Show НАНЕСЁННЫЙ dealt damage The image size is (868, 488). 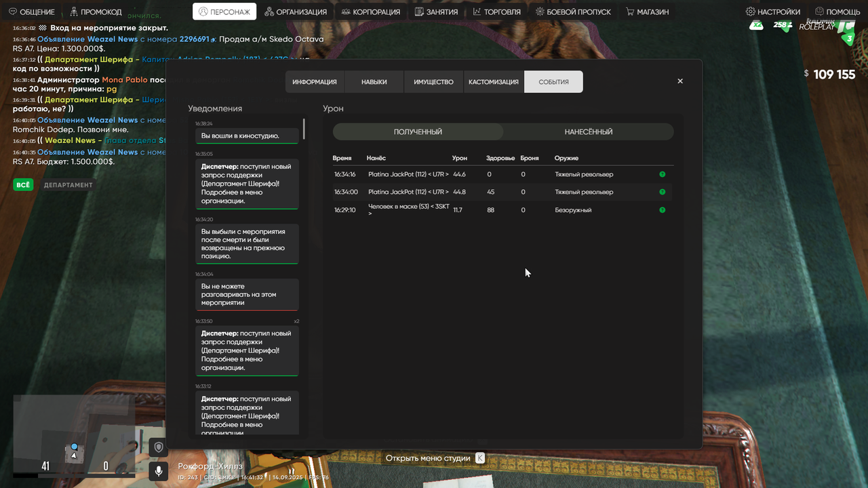[589, 131]
